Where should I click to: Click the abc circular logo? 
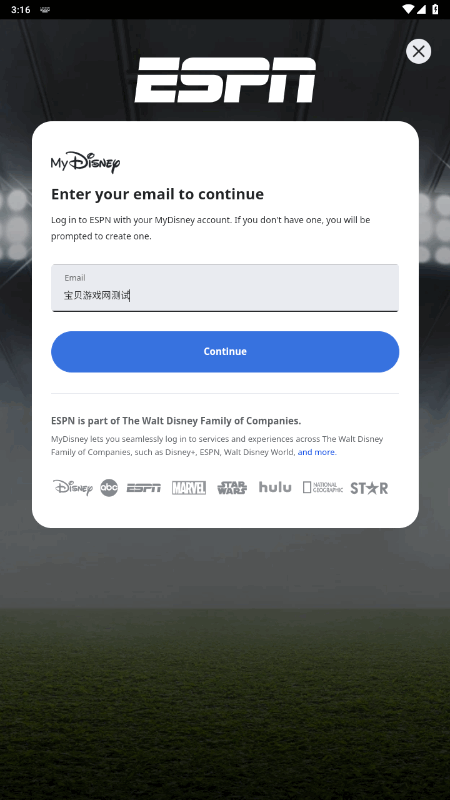(x=109, y=488)
